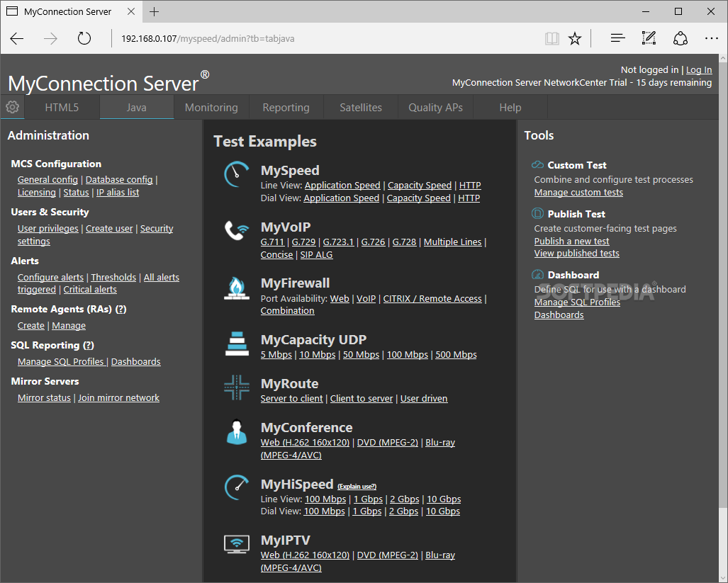
Task: Open the General config link
Action: pyautogui.click(x=47, y=179)
